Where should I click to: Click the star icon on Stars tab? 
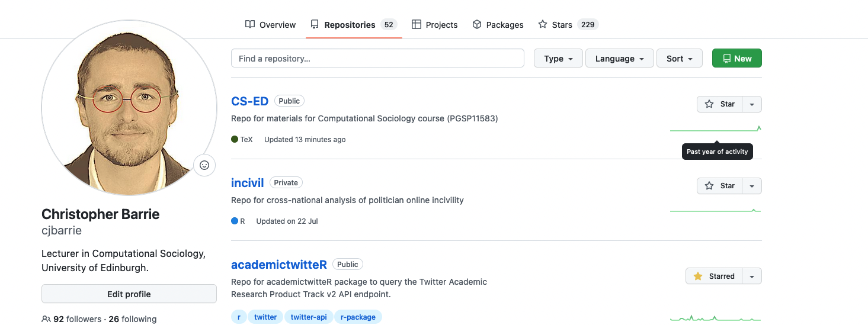(x=543, y=24)
